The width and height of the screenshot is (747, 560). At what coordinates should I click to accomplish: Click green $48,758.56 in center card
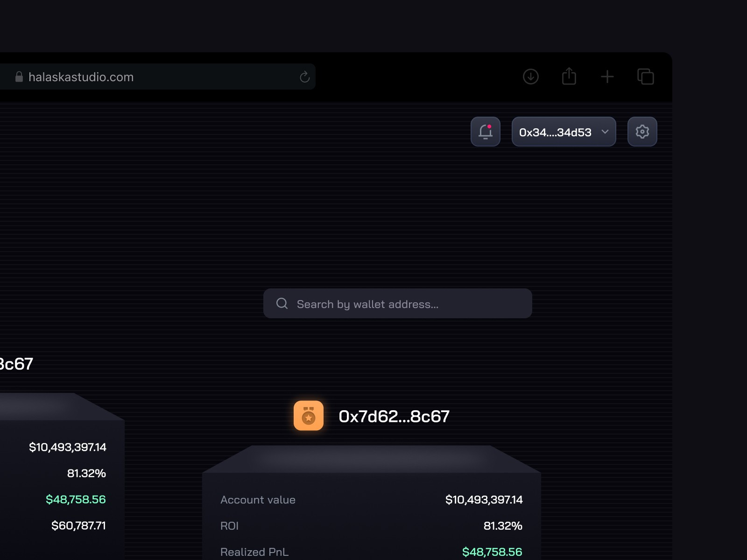click(x=492, y=552)
